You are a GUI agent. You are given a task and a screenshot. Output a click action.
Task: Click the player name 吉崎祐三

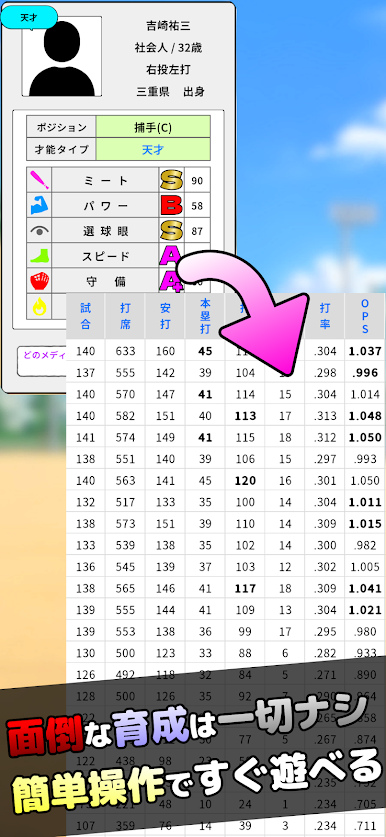coord(168,25)
